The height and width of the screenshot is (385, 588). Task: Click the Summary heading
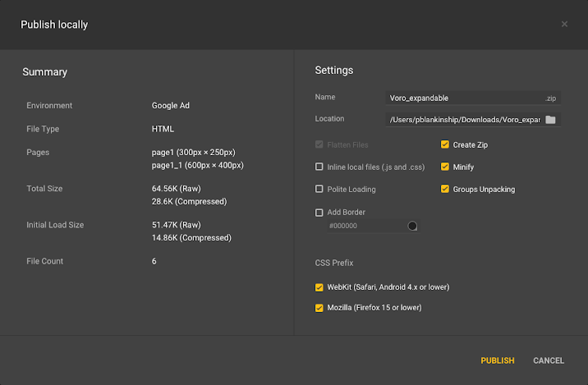click(45, 72)
